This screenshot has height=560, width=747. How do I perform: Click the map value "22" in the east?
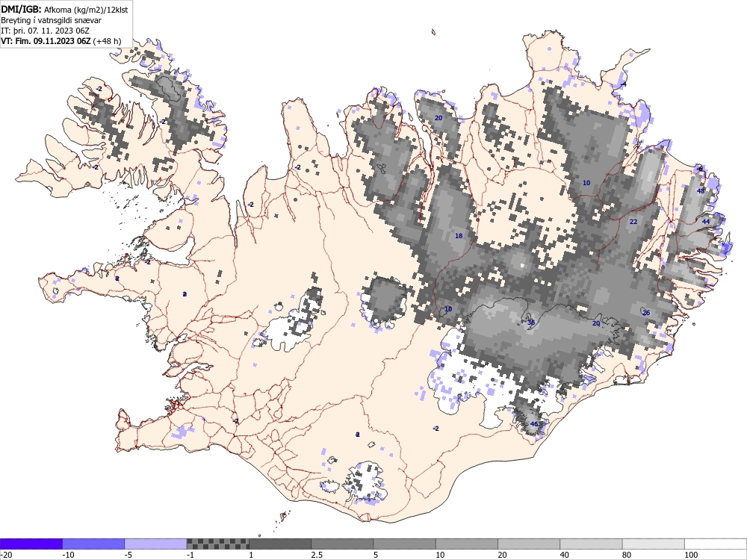633,222
